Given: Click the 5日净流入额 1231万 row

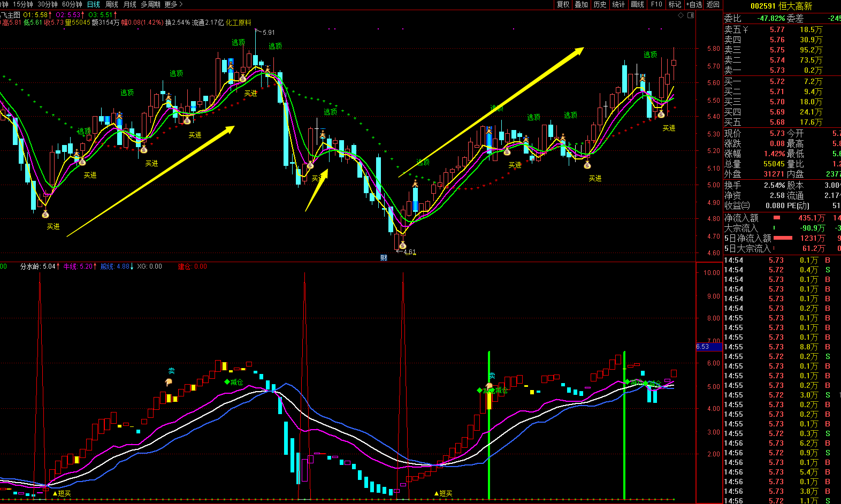Looking at the screenshot, I should 782,238.
